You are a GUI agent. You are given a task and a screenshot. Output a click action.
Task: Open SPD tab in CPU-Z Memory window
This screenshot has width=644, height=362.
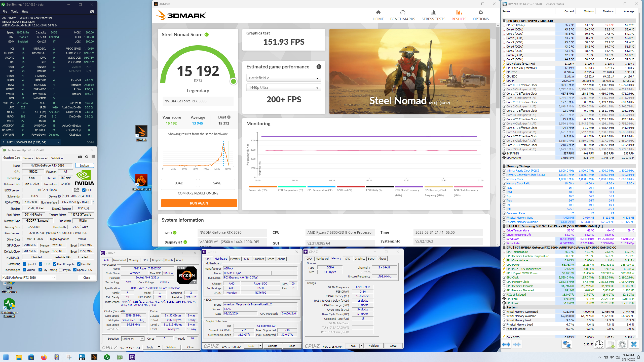click(x=348, y=259)
